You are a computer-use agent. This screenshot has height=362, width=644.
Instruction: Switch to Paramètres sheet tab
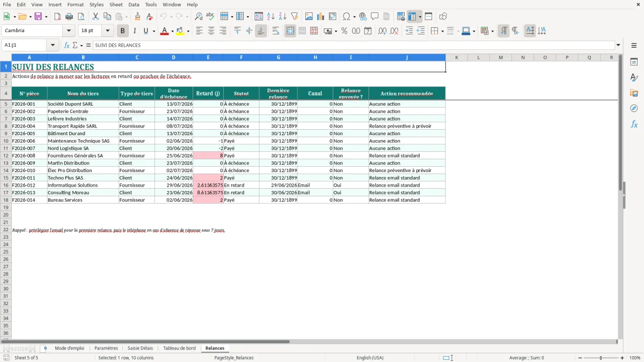106,348
